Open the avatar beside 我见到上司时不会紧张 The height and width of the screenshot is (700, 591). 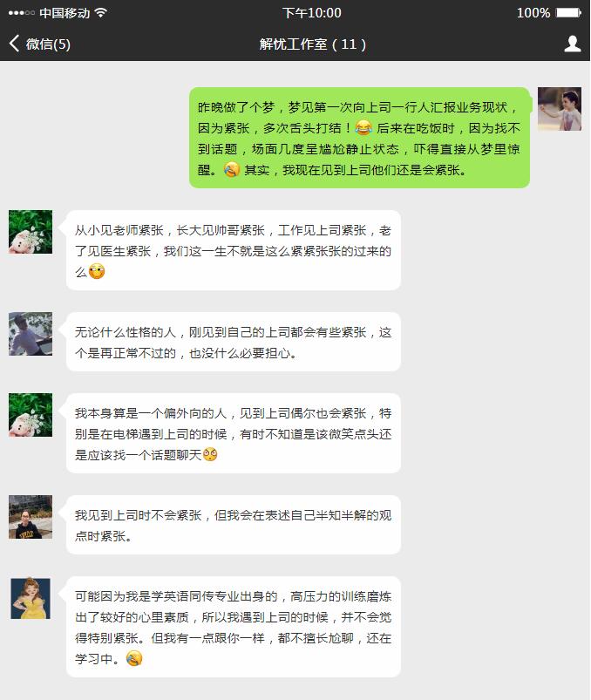(31, 517)
